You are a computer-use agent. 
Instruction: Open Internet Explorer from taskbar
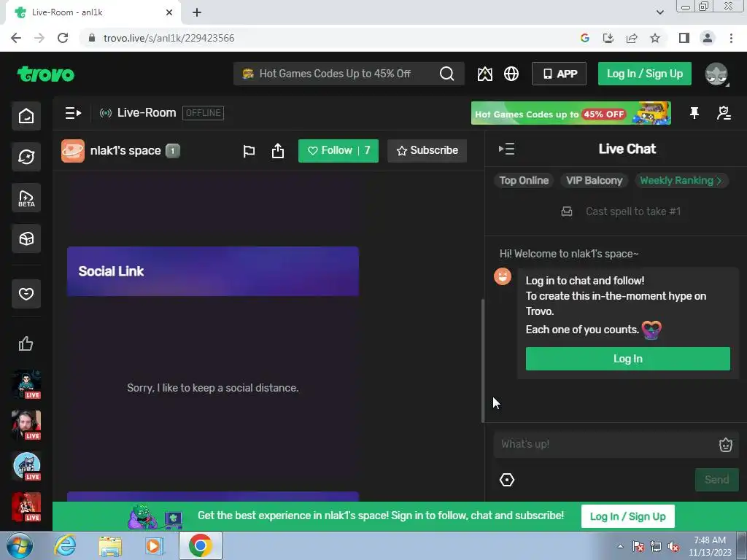click(x=65, y=545)
